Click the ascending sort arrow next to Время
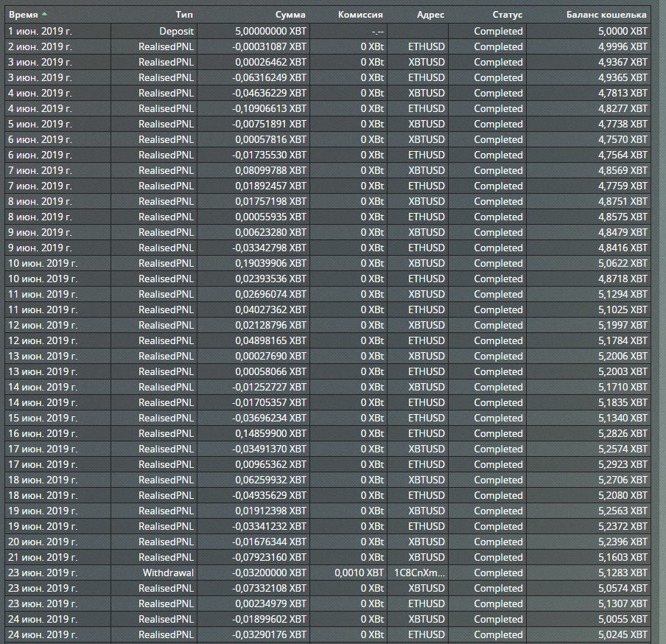 coord(44,14)
